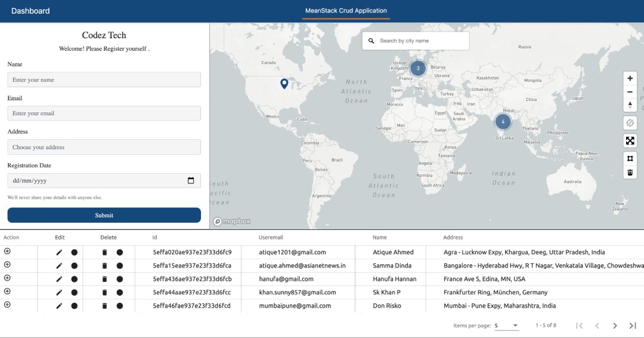
Task: Select email mumbaipune@gmail.com
Action: (295, 306)
